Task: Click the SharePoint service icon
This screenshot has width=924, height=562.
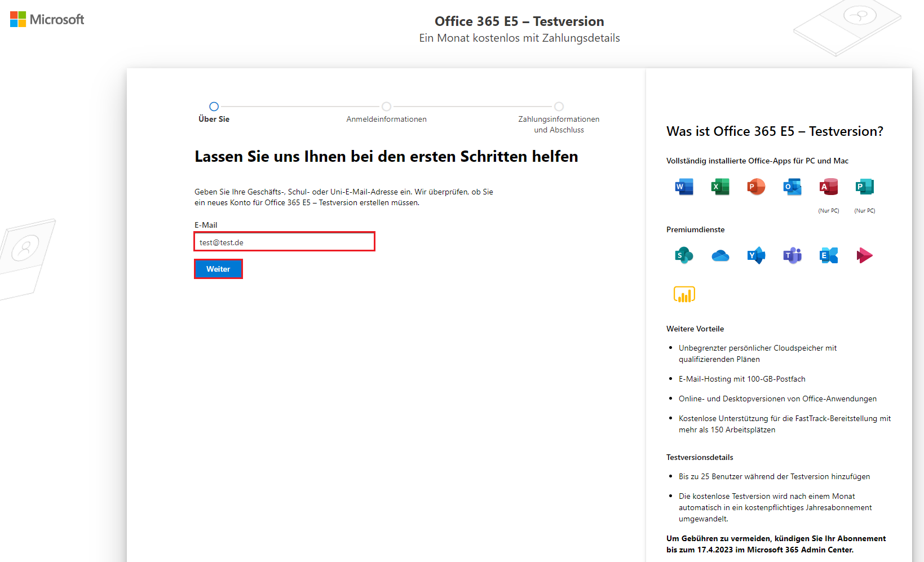Action: pyautogui.click(x=684, y=255)
